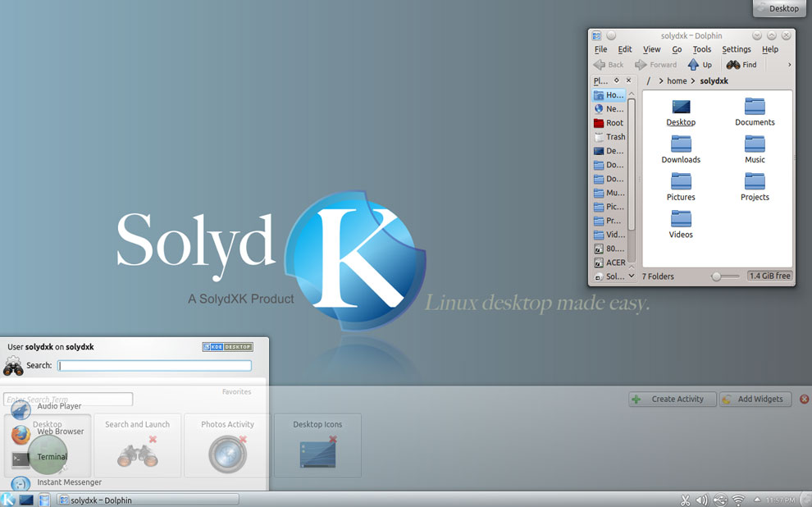Image resolution: width=812 pixels, height=507 pixels.
Task: Switch to the Desktop Icons activity
Action: pos(317,445)
